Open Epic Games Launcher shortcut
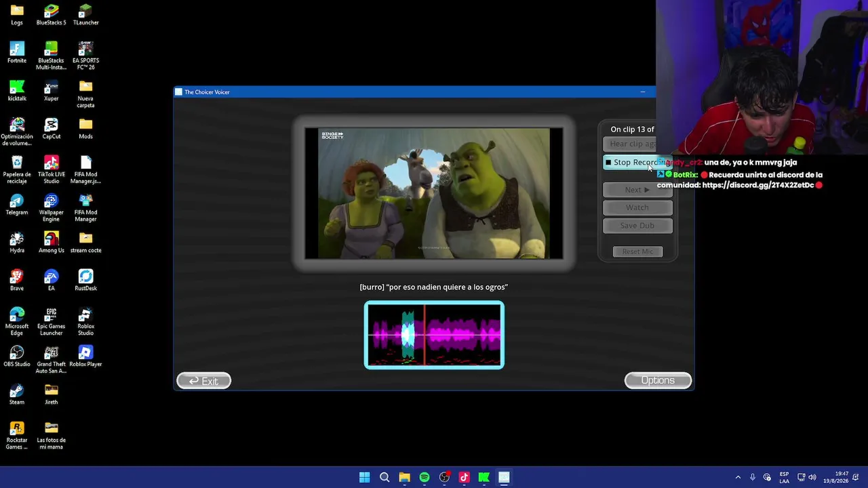868x488 pixels. [x=51, y=321]
